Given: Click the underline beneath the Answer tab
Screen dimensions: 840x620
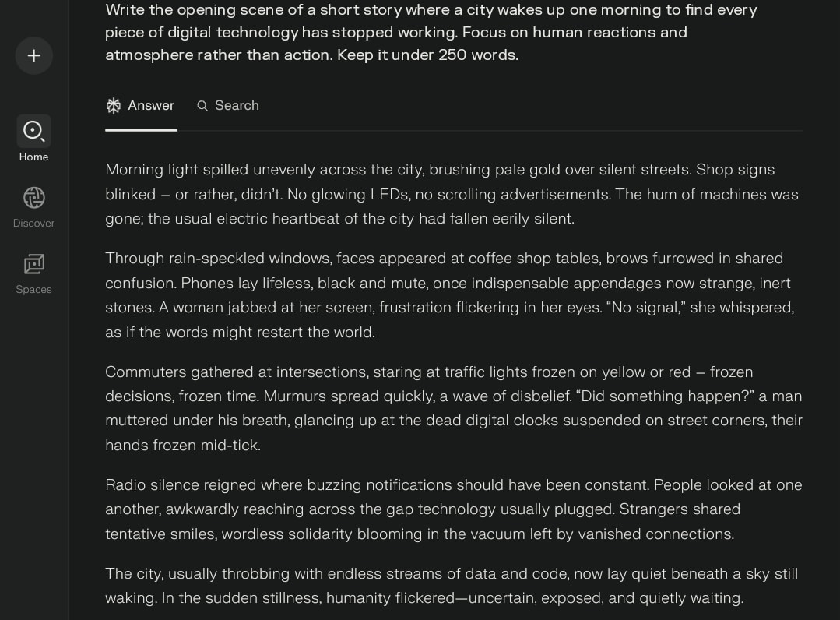Looking at the screenshot, I should [141, 129].
